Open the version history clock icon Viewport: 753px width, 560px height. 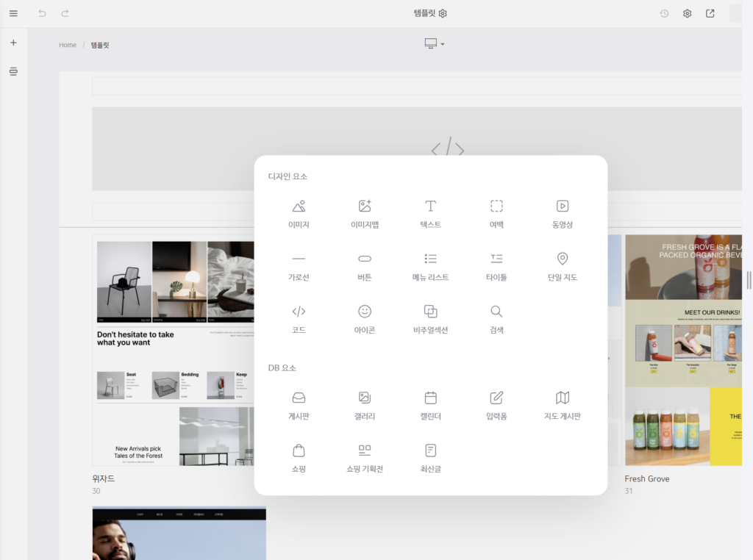point(664,13)
